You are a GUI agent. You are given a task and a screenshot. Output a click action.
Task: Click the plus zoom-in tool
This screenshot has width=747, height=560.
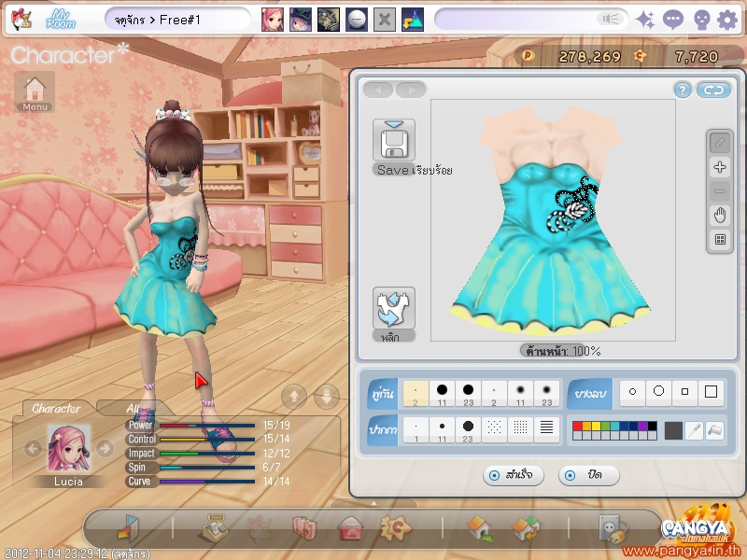coord(720,167)
